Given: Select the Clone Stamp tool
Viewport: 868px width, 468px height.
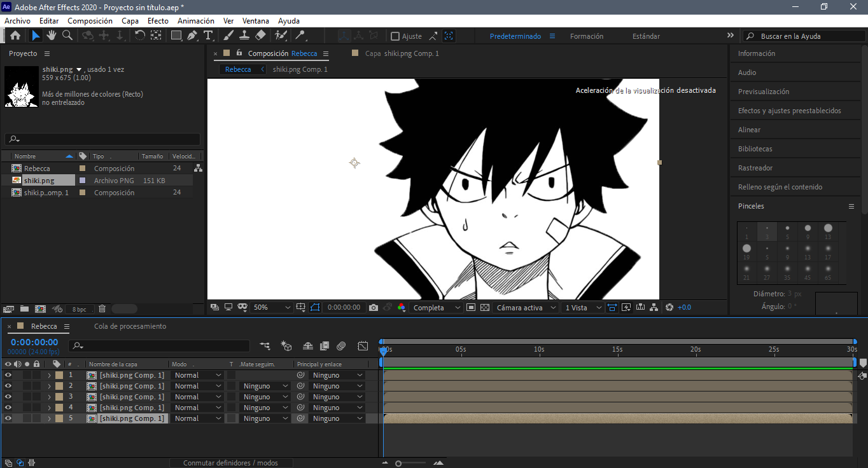Looking at the screenshot, I should [x=244, y=36].
